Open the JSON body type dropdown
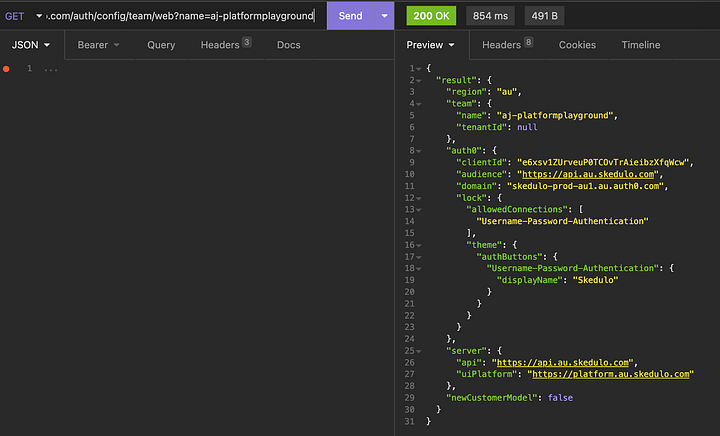 (31, 45)
